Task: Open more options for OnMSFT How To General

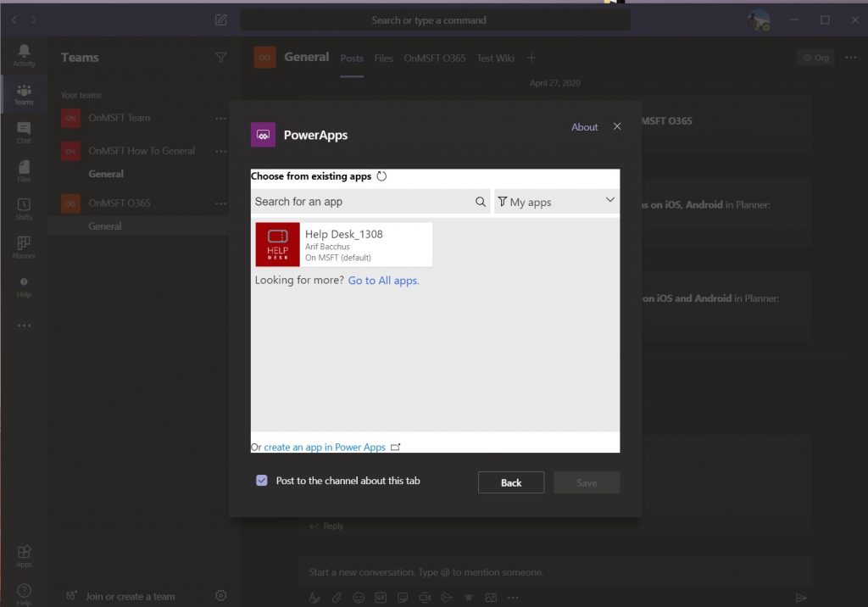Action: (221, 151)
